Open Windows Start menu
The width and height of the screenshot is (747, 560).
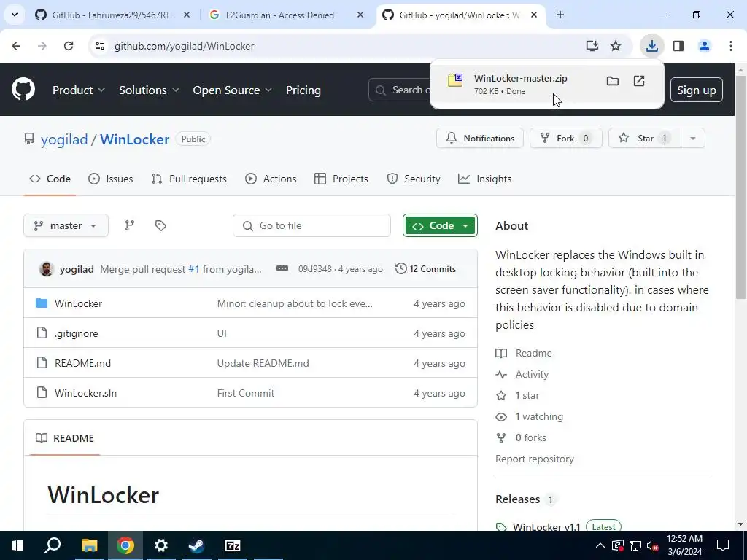[18, 545]
